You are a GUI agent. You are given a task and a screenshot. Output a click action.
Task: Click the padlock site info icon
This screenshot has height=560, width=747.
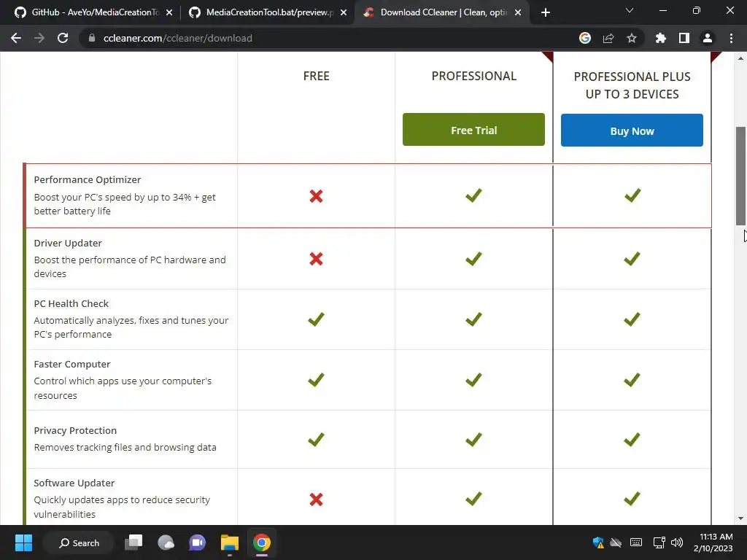coord(92,38)
